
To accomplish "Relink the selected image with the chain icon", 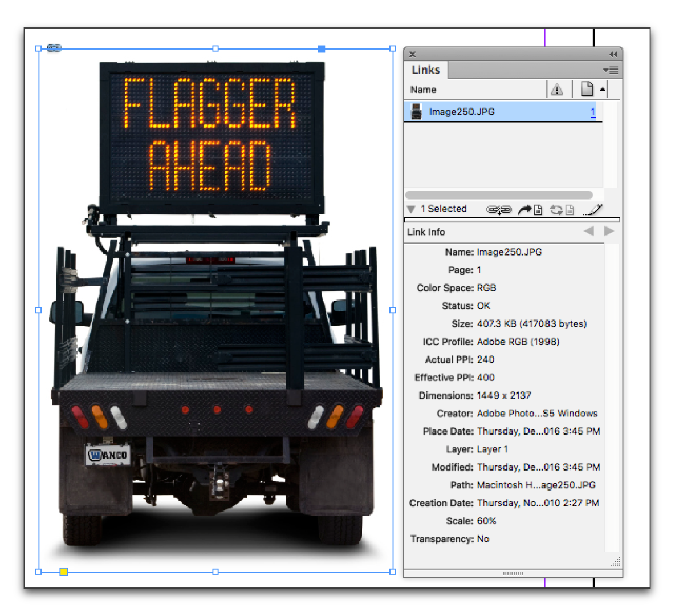I will click(x=499, y=209).
